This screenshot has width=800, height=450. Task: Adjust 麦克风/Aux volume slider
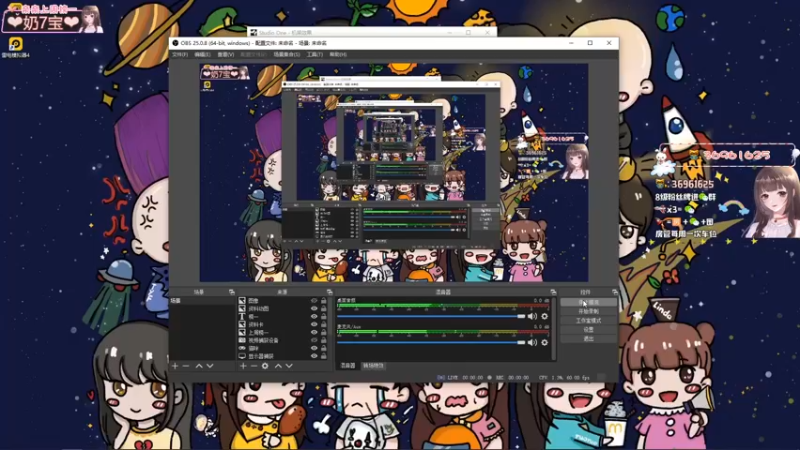tap(431, 342)
